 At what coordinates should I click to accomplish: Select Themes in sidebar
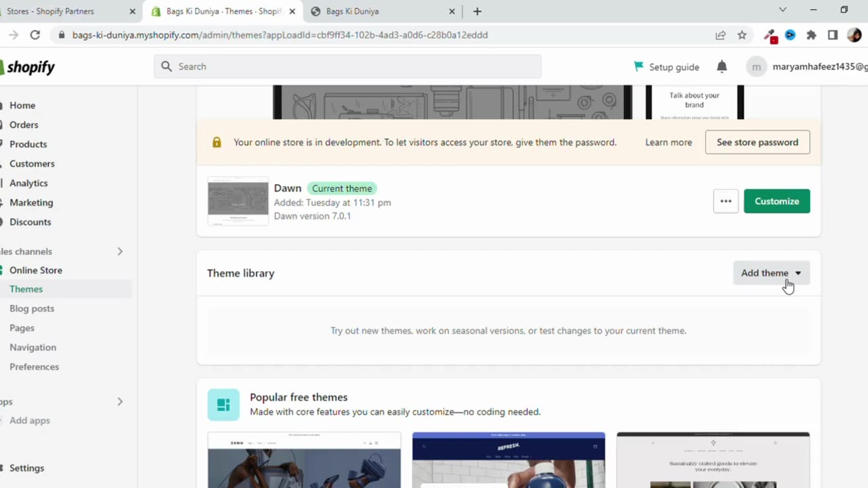click(26, 289)
